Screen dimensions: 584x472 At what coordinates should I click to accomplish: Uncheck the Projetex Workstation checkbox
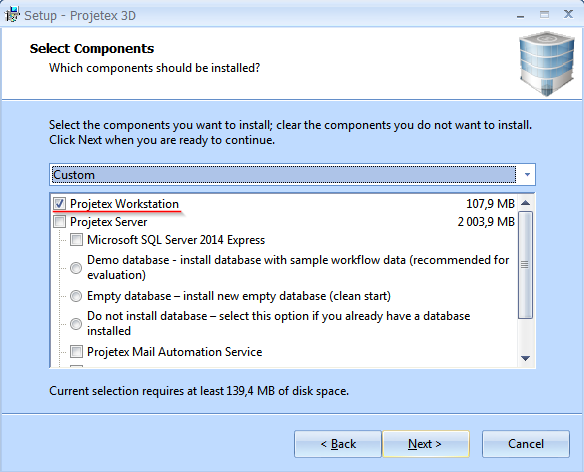coord(59,204)
